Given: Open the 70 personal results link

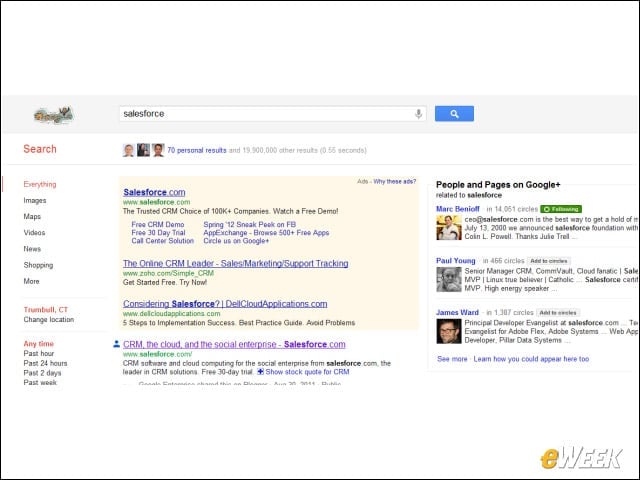Looking at the screenshot, I should pyautogui.click(x=197, y=150).
